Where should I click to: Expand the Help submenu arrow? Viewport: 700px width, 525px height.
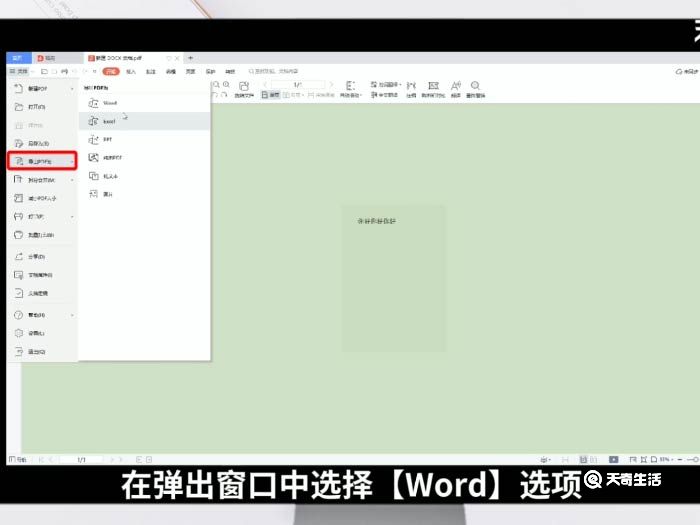(x=72, y=315)
